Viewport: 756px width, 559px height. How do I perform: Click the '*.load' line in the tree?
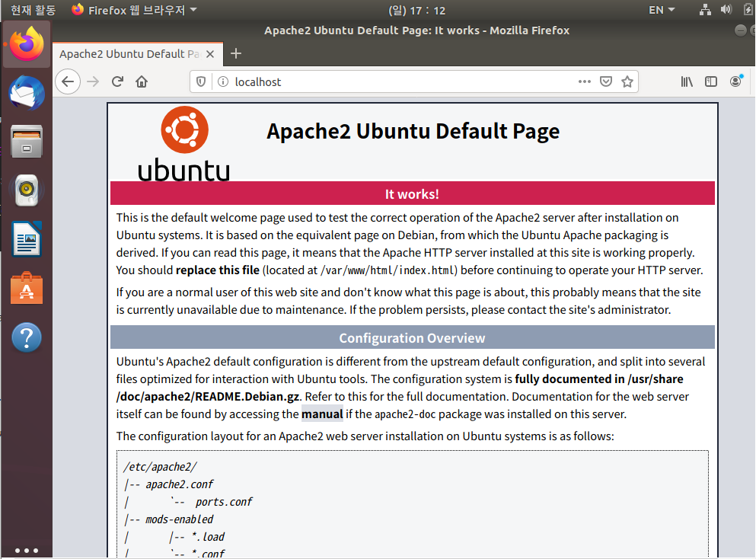pyautogui.click(x=208, y=537)
